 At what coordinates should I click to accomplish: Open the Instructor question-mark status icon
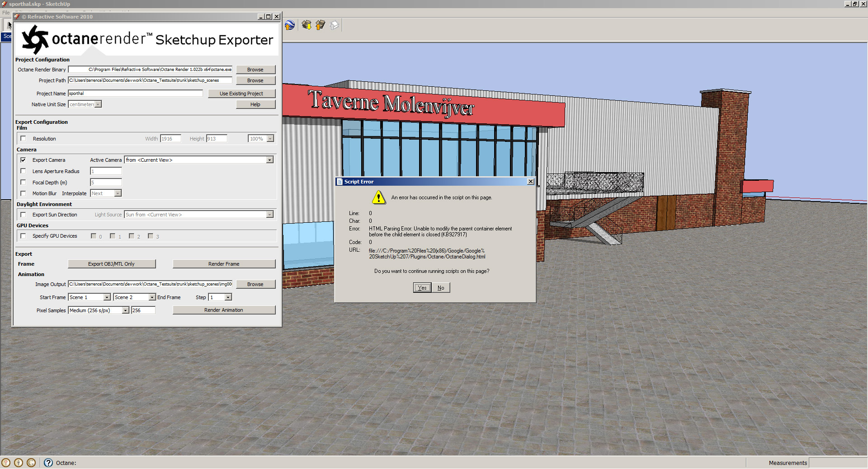click(48, 463)
